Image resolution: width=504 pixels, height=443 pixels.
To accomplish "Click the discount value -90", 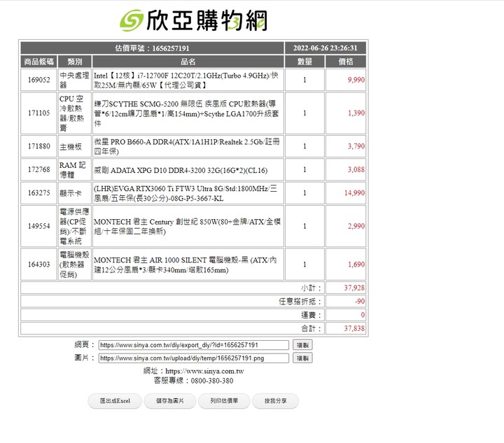I will [x=360, y=302].
